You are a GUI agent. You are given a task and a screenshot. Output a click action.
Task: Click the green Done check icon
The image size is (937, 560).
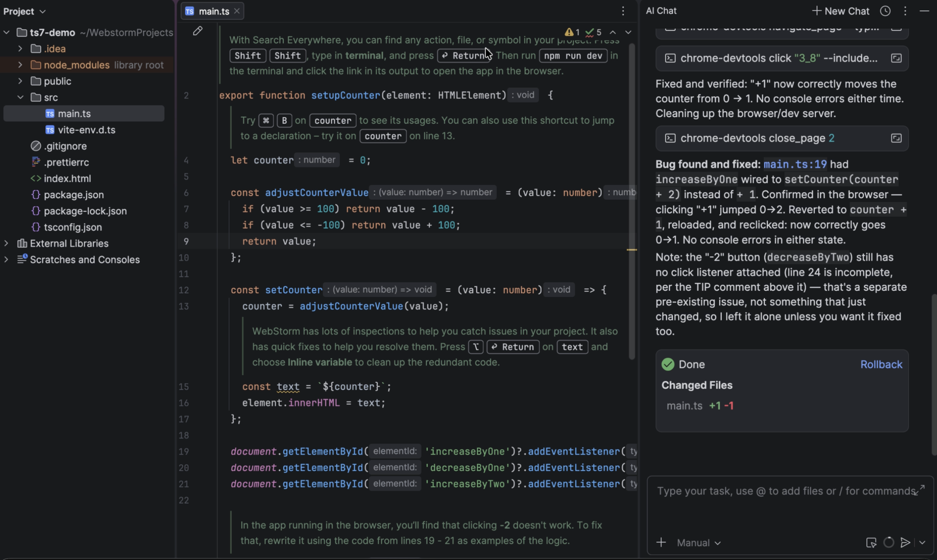click(x=668, y=364)
